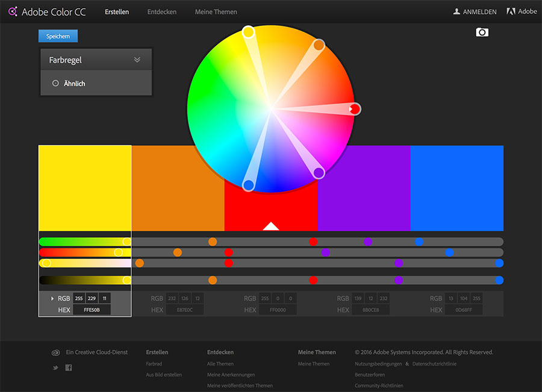
Task: Select the Ähnlich color rule radio button
Action: pos(55,84)
